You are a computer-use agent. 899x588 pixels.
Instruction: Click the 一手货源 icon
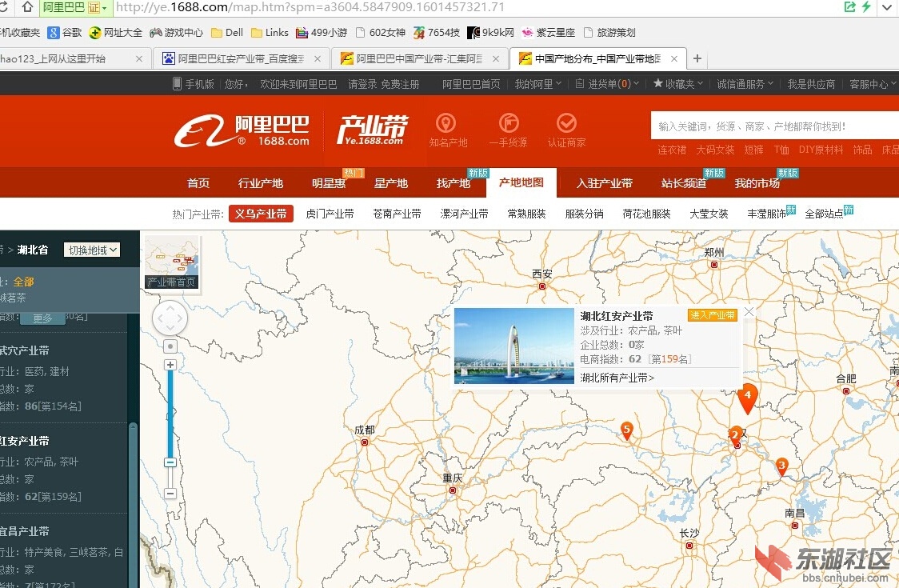509,122
